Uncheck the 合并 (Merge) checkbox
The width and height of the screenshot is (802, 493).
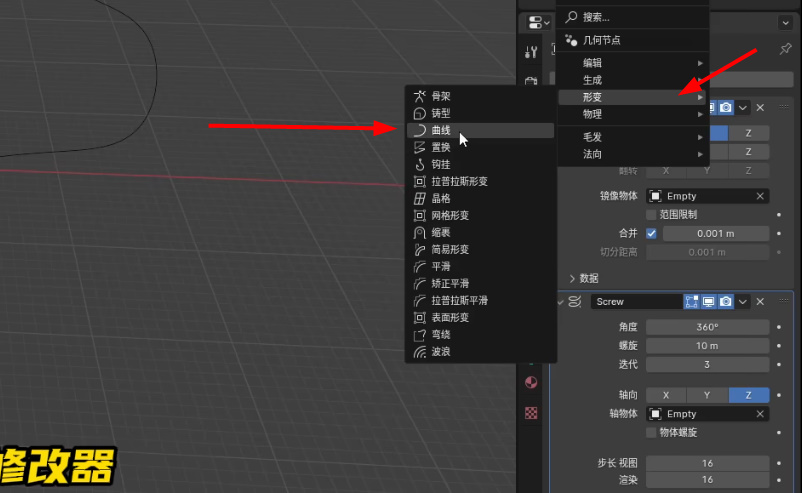652,233
